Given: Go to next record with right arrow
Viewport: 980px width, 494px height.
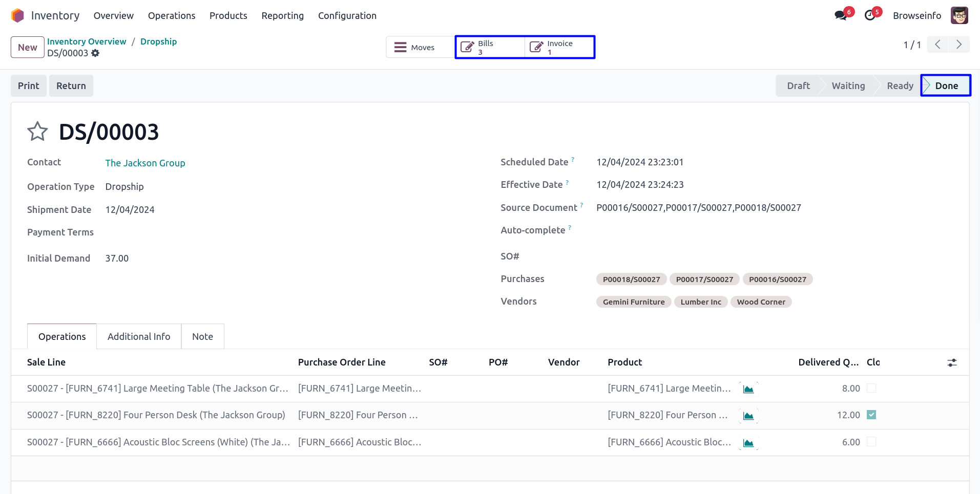Looking at the screenshot, I should tap(958, 45).
